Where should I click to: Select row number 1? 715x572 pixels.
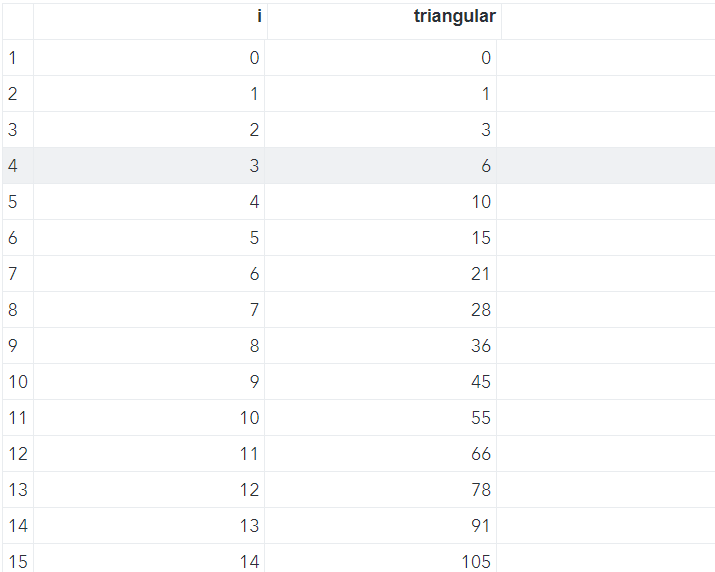pyautogui.click(x=13, y=58)
